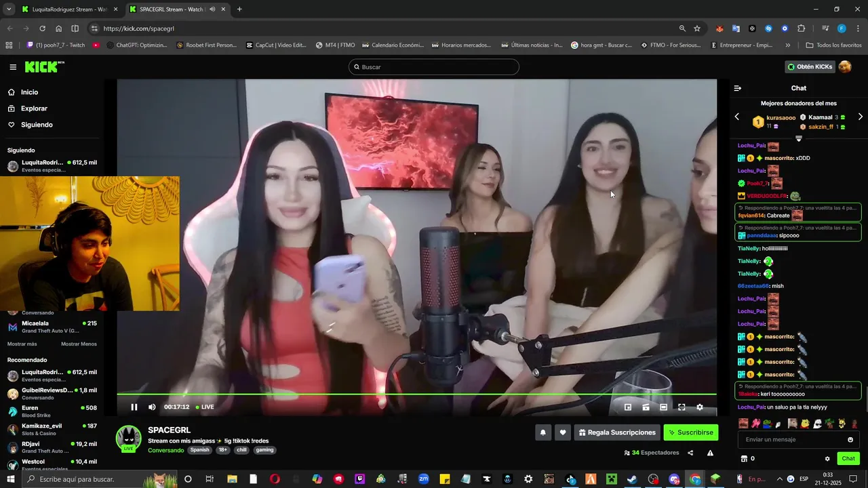Open tab search dropdown arrow
This screenshot has width=868, height=488.
9,9
